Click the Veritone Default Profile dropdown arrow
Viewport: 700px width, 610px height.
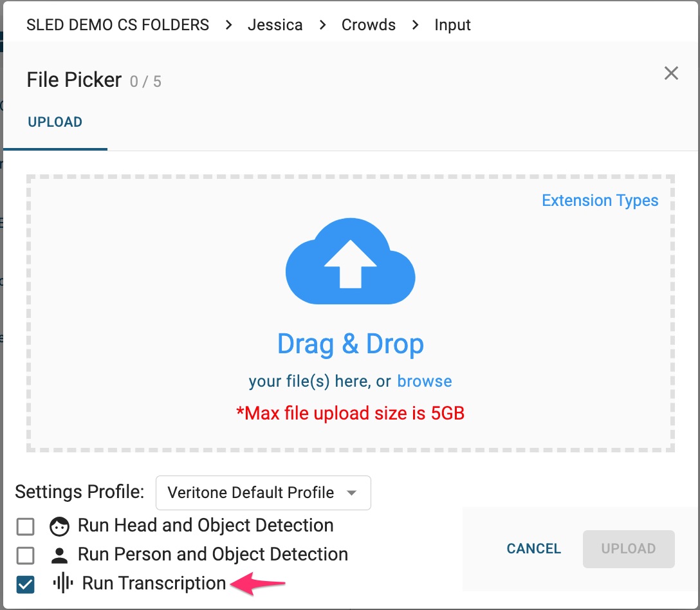pos(351,493)
